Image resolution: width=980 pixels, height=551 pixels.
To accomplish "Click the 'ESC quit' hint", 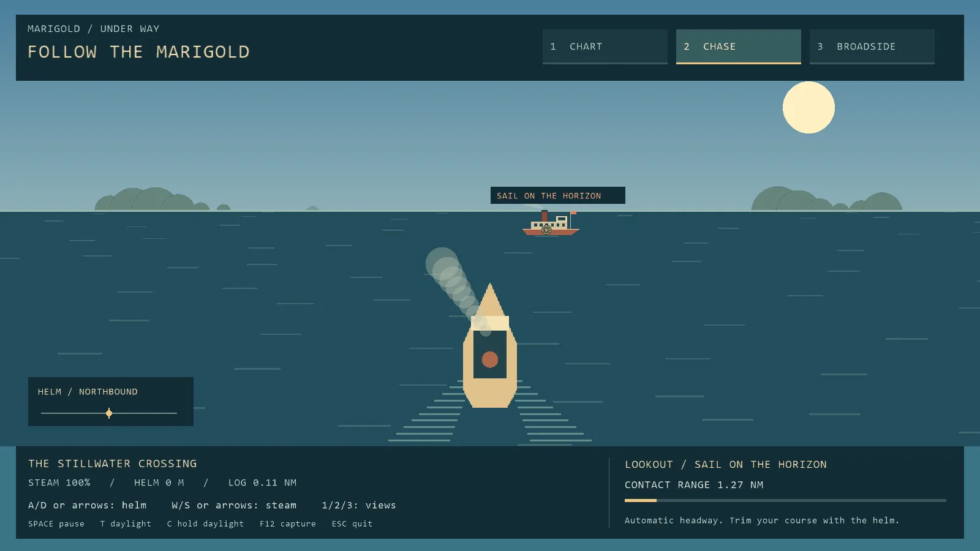I will (352, 523).
